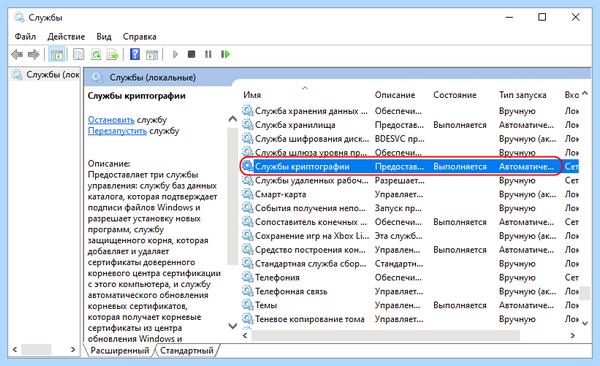Open the Файл menu
This screenshot has width=600, height=366.
[25, 37]
